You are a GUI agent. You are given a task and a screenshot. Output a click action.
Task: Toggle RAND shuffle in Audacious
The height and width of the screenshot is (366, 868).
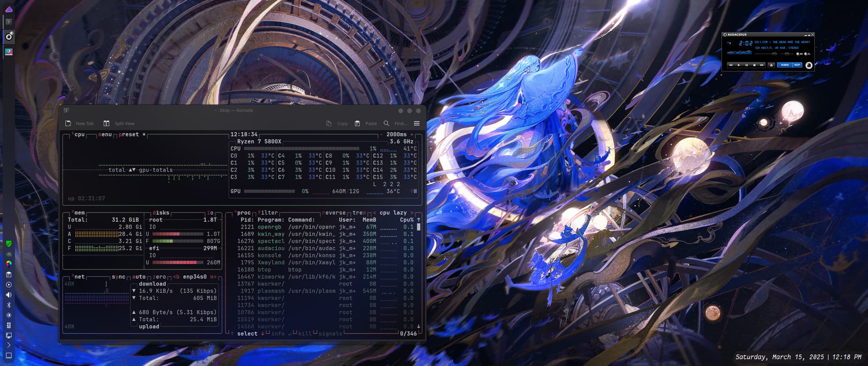785,65
